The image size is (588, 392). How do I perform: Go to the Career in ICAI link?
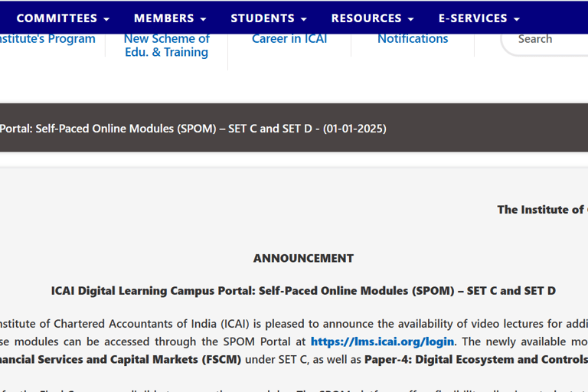coord(289,38)
